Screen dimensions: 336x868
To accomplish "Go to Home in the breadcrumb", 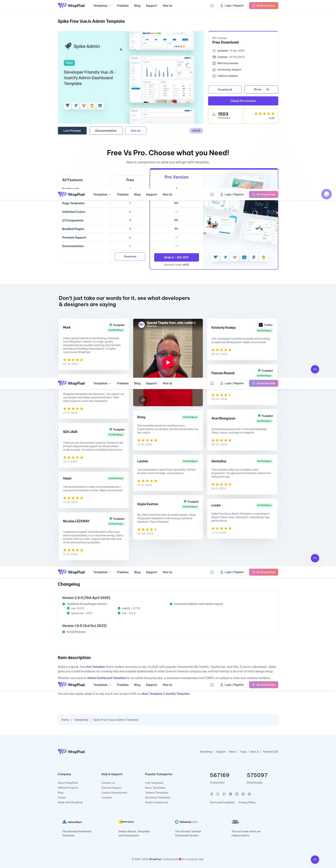I will (x=65, y=720).
